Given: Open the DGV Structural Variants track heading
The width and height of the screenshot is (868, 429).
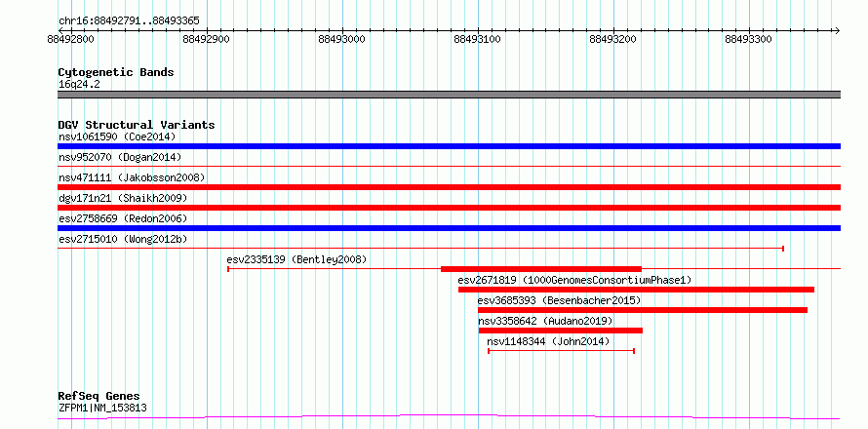Looking at the screenshot, I should 137,125.
